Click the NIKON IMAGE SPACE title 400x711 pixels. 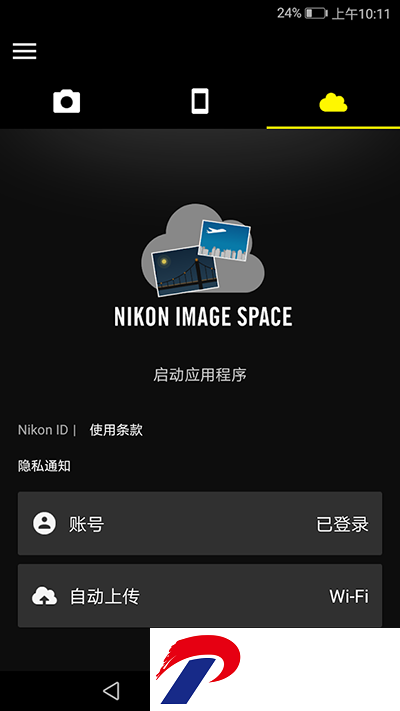tap(203, 317)
